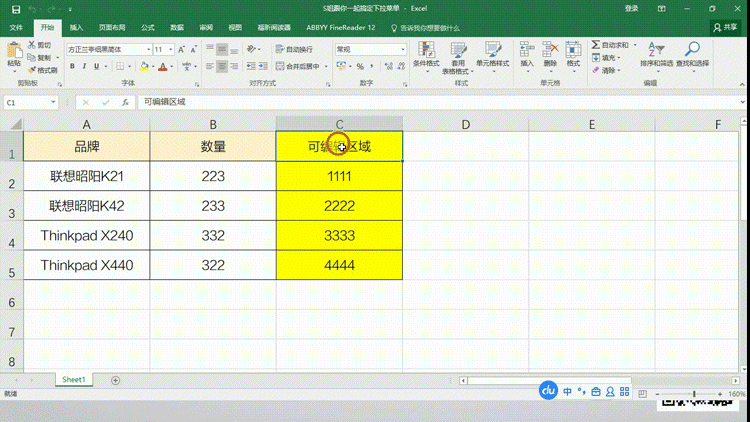
Task: Click the Percent Style icon
Action: point(360,67)
